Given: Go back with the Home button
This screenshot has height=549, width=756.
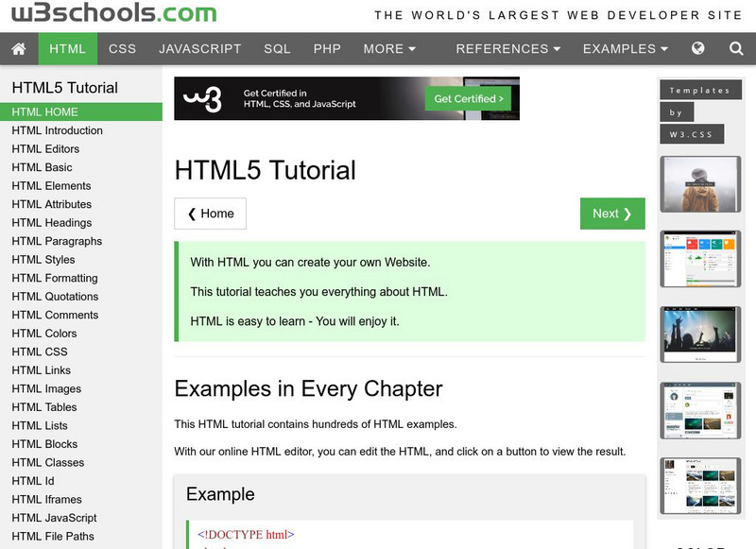Looking at the screenshot, I should pyautogui.click(x=210, y=214).
